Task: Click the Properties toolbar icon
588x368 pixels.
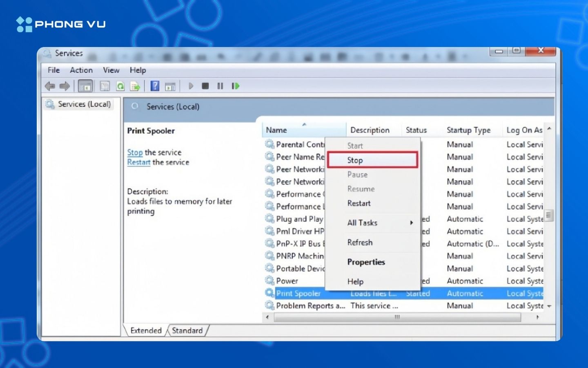Action: click(x=105, y=86)
